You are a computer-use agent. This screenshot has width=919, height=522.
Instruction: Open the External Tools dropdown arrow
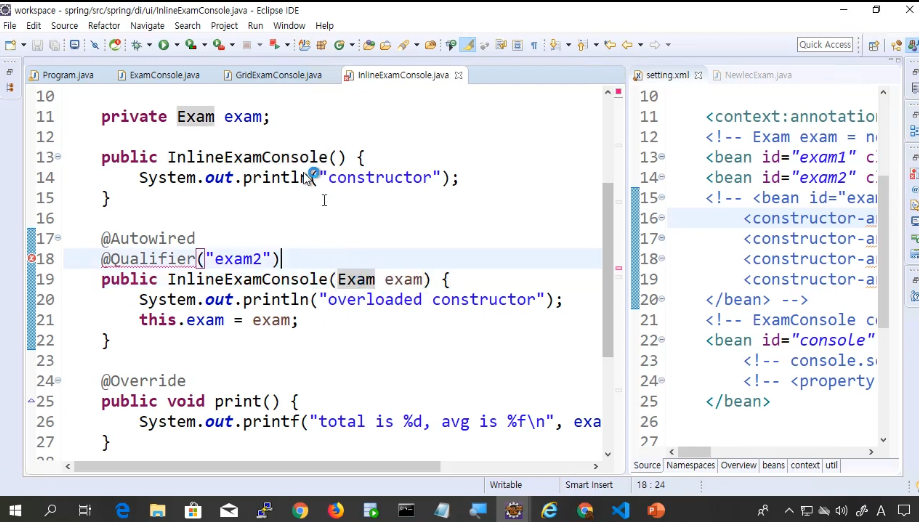232,45
